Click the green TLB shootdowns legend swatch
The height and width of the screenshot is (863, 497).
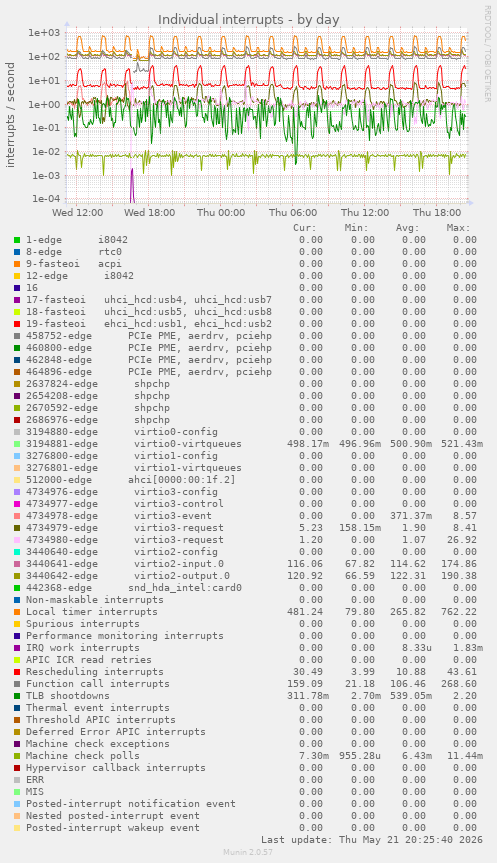click(17, 696)
